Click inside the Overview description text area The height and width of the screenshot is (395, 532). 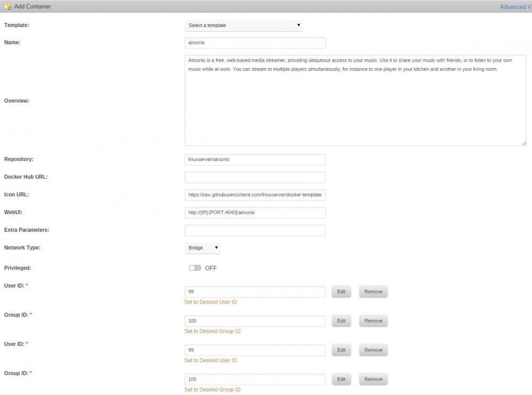click(355, 100)
